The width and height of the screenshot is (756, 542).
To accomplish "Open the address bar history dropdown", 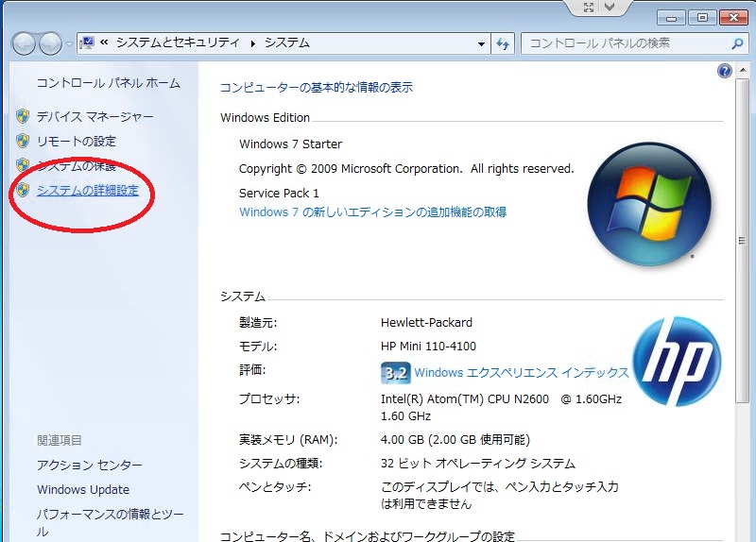I will (481, 43).
